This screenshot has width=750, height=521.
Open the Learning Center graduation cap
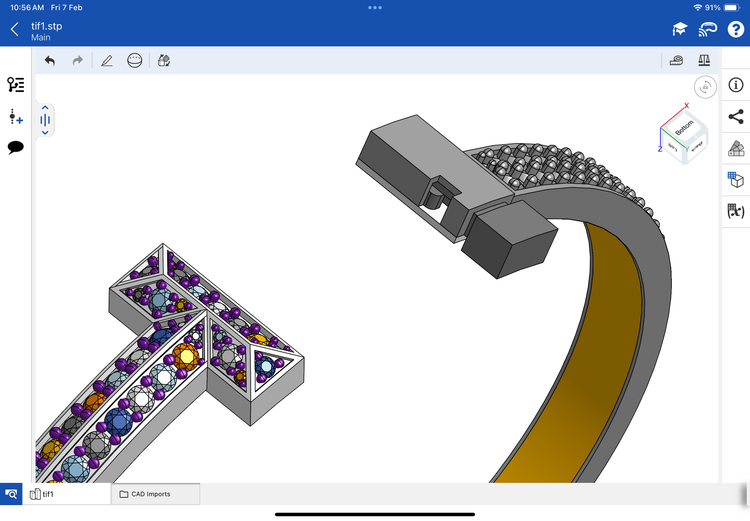pos(679,29)
